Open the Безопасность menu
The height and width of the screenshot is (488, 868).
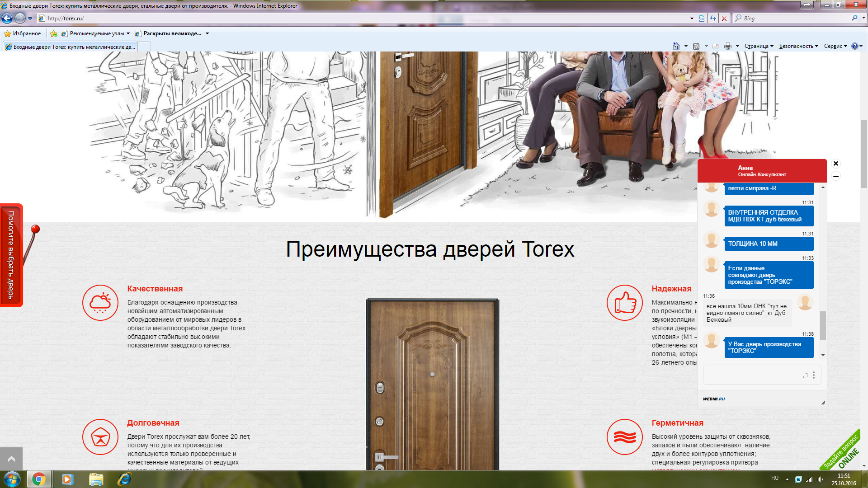tap(798, 46)
